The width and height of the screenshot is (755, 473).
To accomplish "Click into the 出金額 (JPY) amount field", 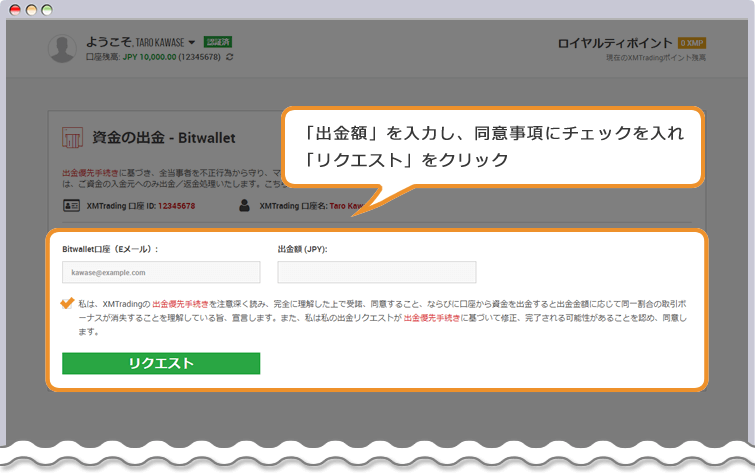I will click(377, 272).
